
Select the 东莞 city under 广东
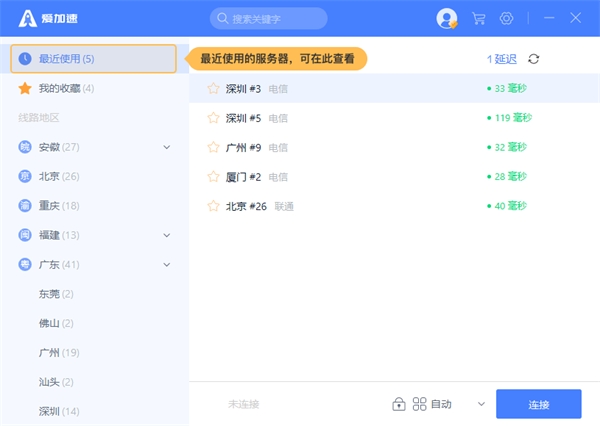(x=49, y=294)
